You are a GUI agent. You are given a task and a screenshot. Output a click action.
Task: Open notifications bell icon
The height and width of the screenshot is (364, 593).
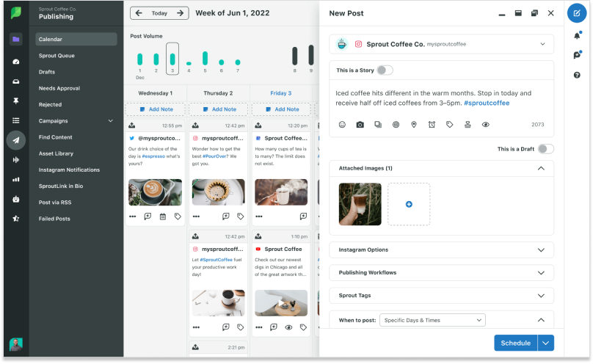click(577, 35)
